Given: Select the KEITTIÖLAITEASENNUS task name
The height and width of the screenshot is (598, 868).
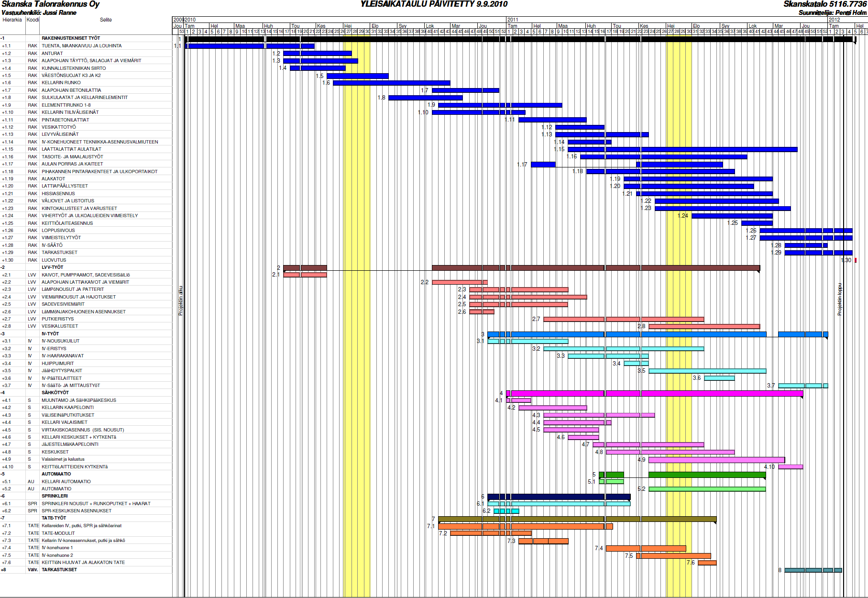Looking at the screenshot, I should 67,223.
